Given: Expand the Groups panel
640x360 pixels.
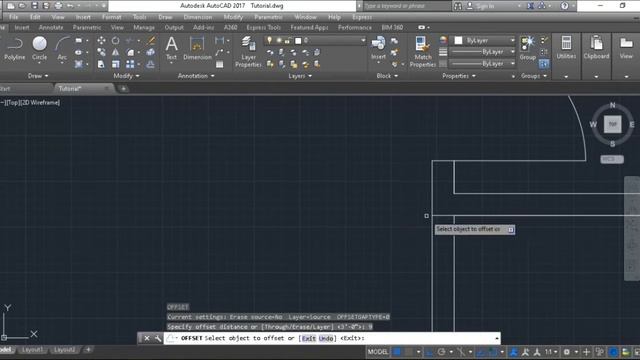Looking at the screenshot, I should coord(534,76).
